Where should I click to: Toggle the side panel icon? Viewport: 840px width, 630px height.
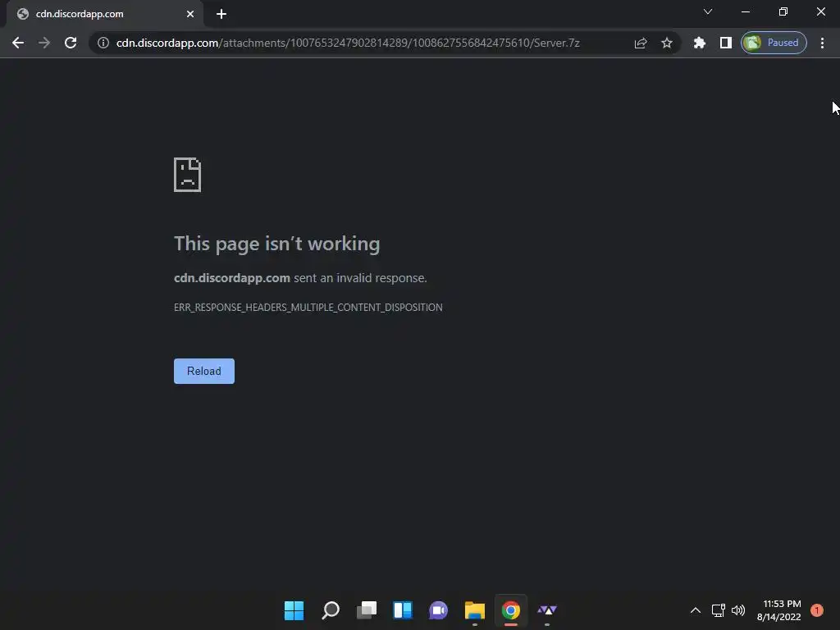(726, 43)
